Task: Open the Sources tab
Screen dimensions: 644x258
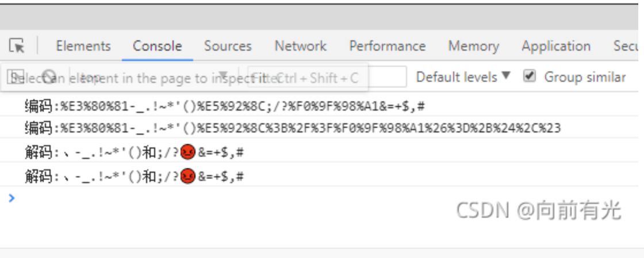Action: pyautogui.click(x=228, y=45)
